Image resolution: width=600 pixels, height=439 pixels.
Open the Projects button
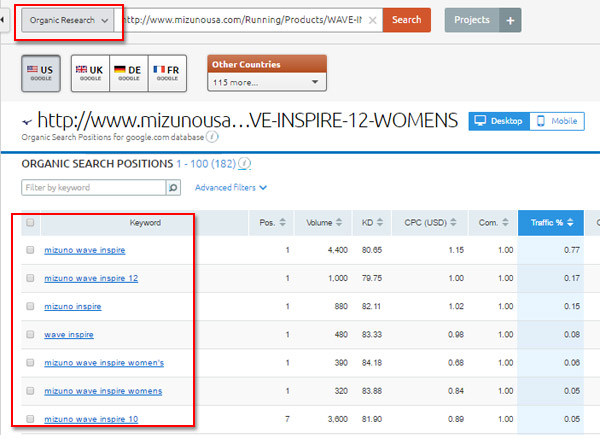(x=472, y=20)
